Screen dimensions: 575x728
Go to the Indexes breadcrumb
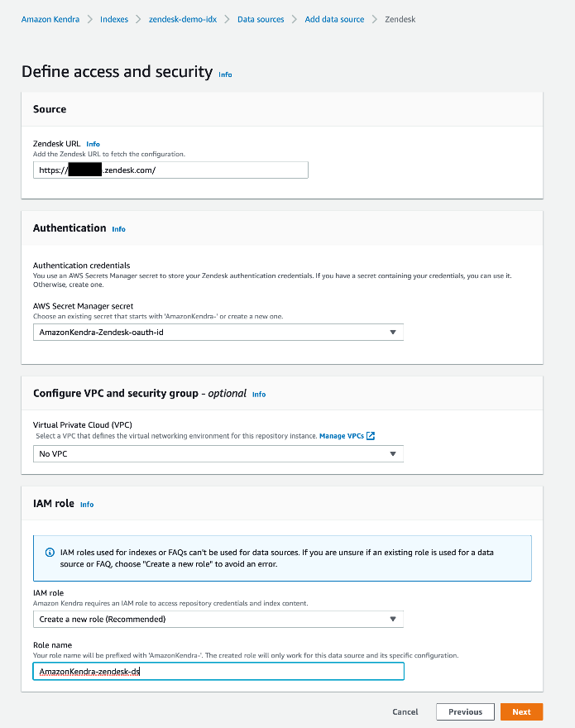click(x=114, y=20)
